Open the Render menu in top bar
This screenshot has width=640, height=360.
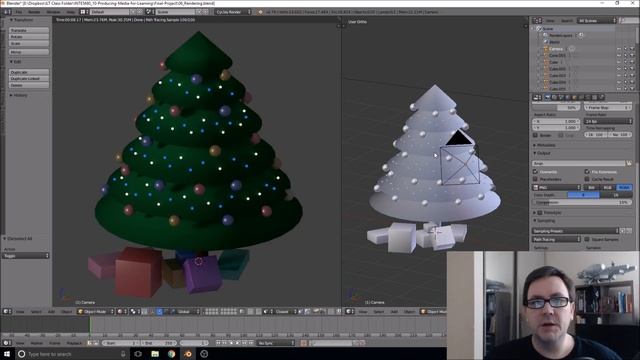point(34,12)
